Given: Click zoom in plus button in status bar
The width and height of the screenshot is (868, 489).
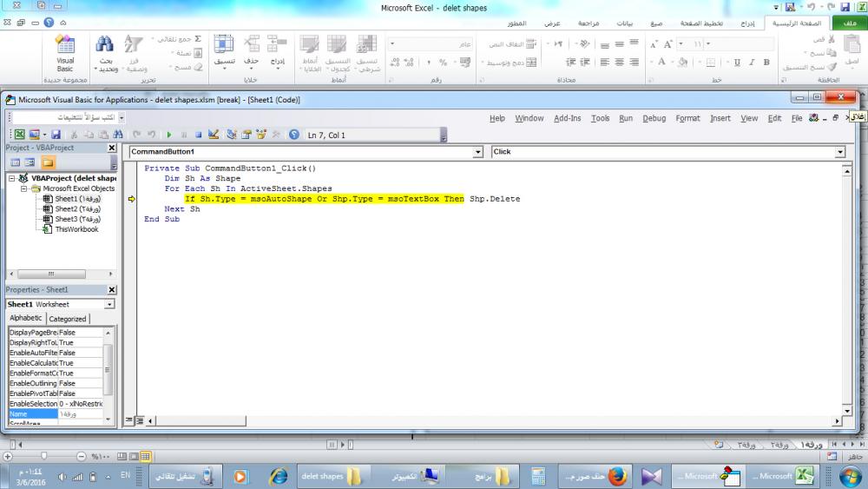Looking at the screenshot, I should tap(7, 456).
